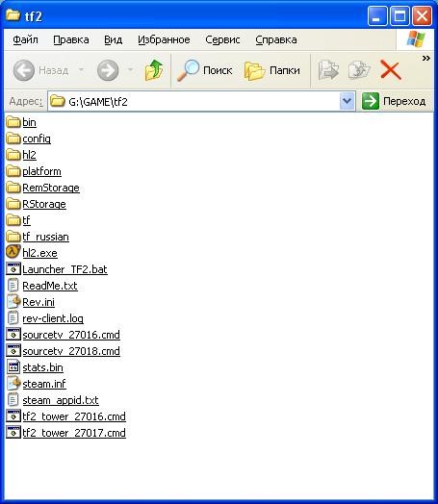438x504 pixels.
Task: Select the RemStorage folder name
Action: coord(51,188)
